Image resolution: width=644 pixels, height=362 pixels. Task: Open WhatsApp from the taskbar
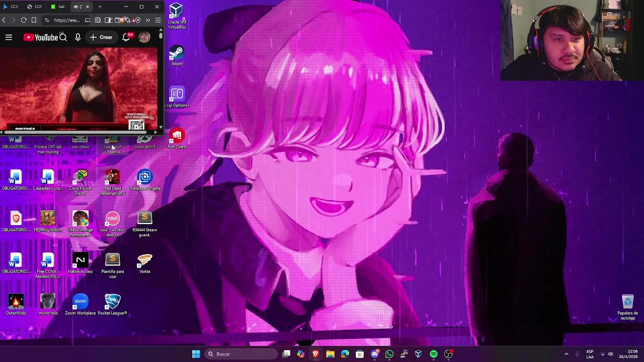pyautogui.click(x=389, y=354)
